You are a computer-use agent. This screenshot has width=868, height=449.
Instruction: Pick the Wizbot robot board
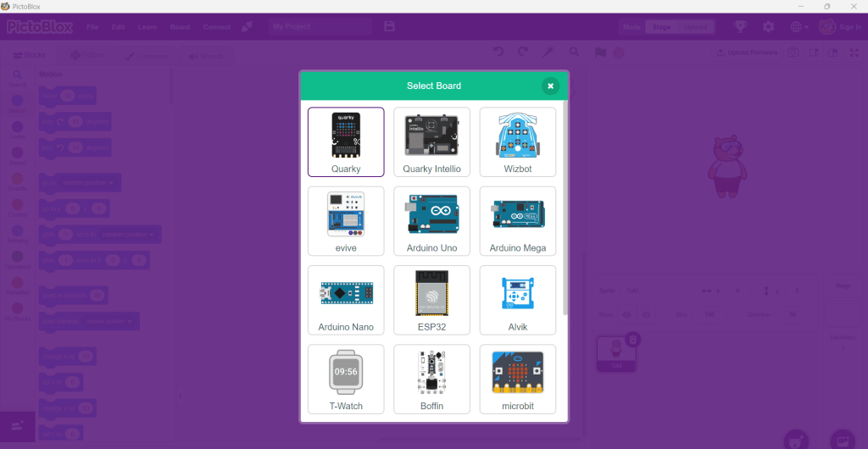point(517,141)
